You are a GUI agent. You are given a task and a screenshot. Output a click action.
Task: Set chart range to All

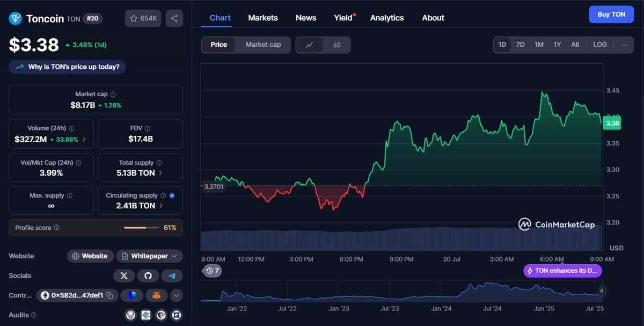tap(575, 45)
